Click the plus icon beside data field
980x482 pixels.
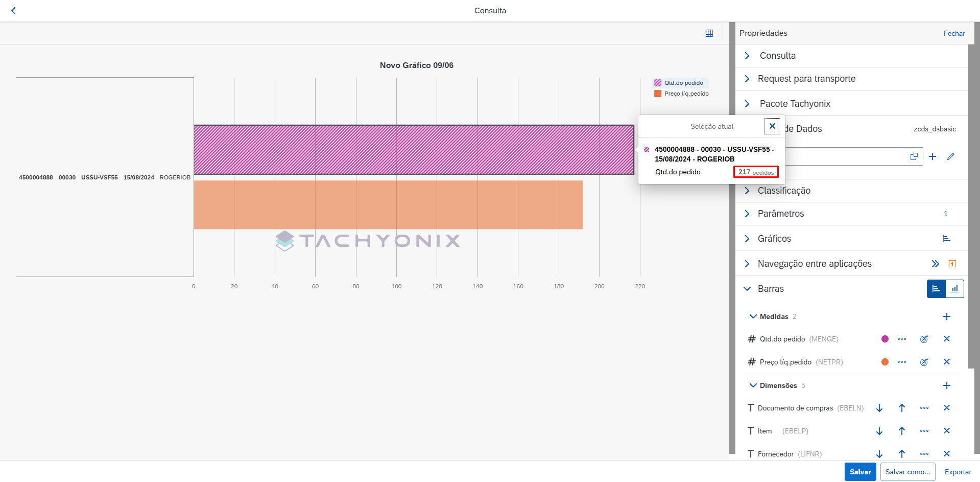pos(932,156)
